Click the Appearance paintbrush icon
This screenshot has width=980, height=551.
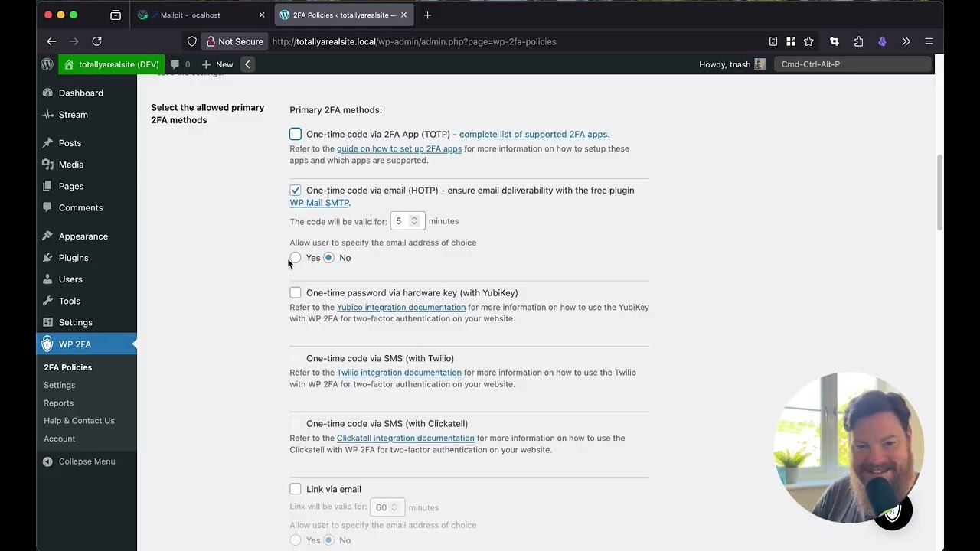[x=47, y=236]
